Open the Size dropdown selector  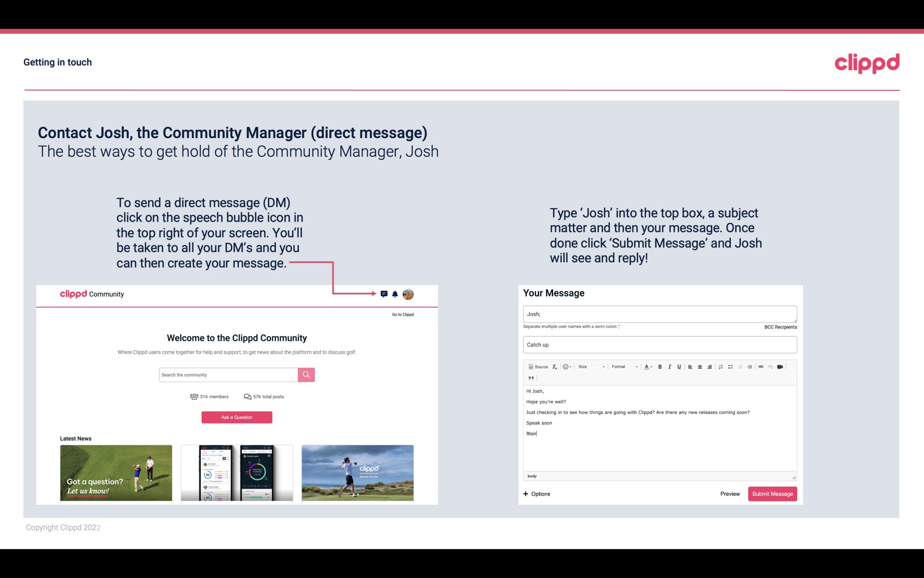tap(591, 366)
